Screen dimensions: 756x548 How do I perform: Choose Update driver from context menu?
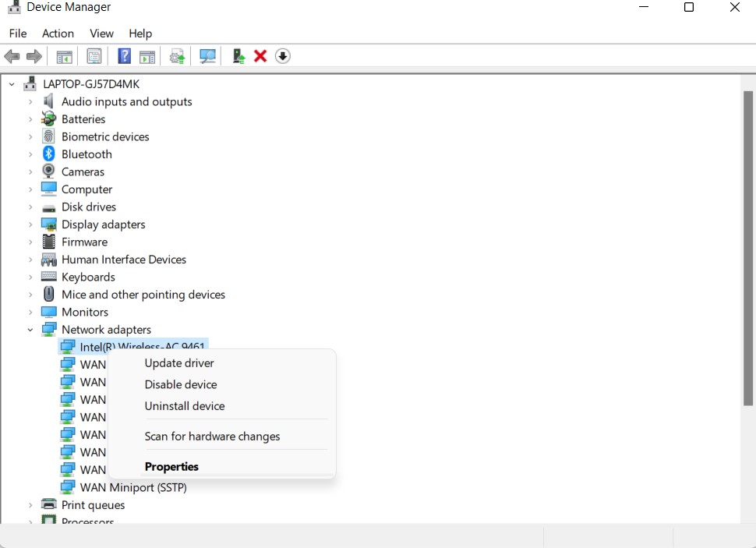179,363
